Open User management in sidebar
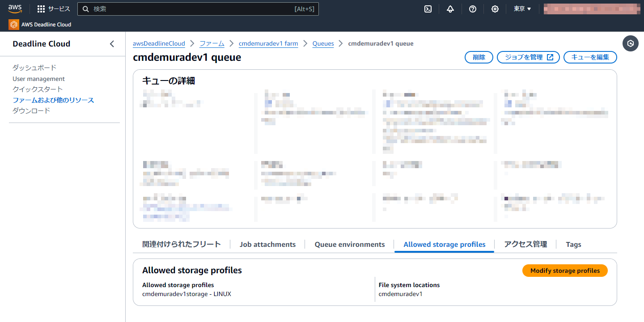The image size is (644, 322). click(x=38, y=79)
